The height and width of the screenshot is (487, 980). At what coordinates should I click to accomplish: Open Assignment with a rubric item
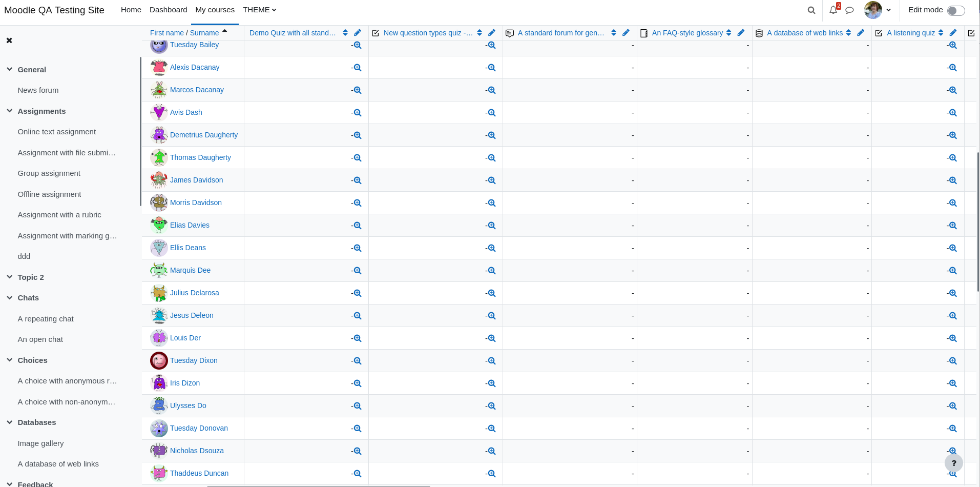click(x=59, y=215)
